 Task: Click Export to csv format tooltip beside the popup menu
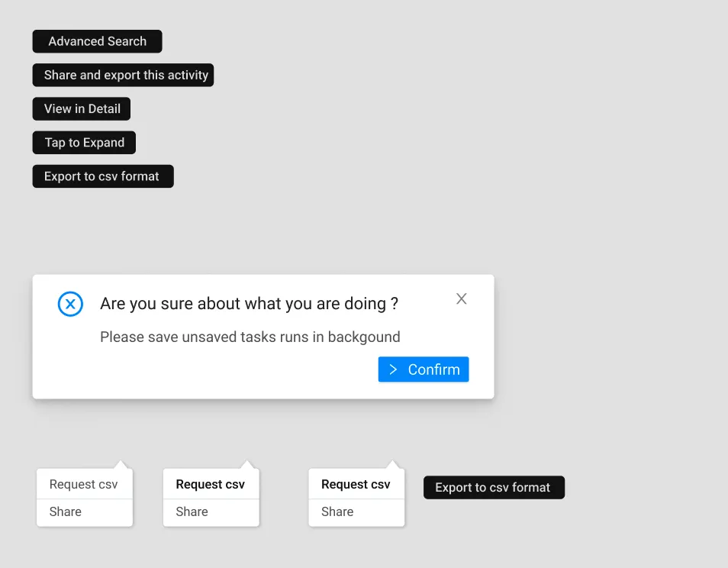click(494, 488)
